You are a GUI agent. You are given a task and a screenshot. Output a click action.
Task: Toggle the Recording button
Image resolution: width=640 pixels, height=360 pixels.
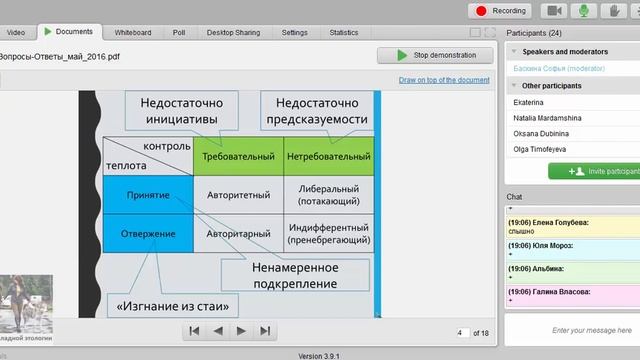coord(500,11)
